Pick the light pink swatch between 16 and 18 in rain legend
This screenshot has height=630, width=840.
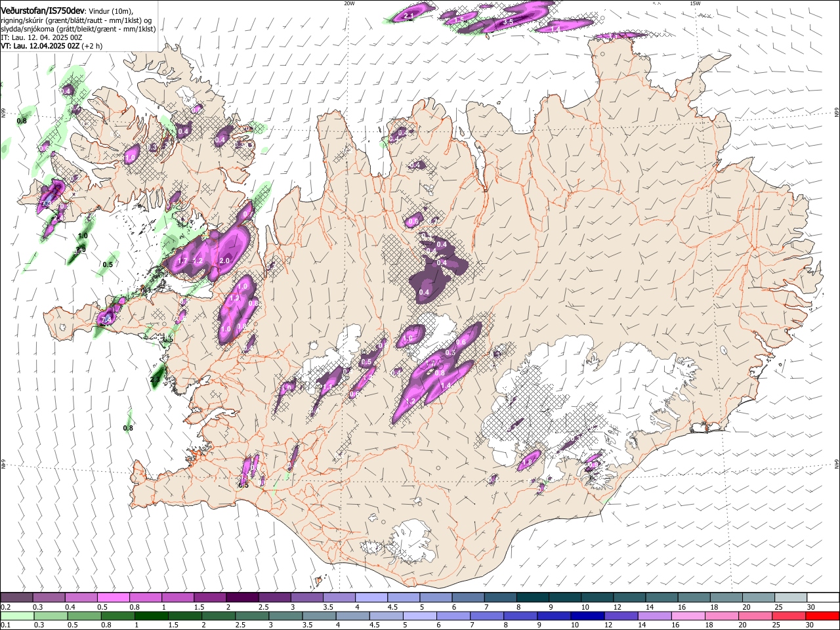(688, 616)
